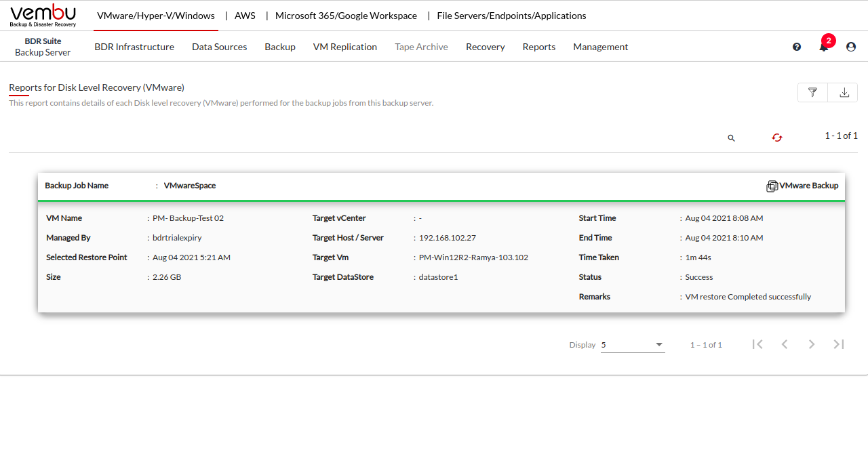Click remarks VM restore Completed successfully
The width and height of the screenshot is (868, 454).
tap(748, 297)
